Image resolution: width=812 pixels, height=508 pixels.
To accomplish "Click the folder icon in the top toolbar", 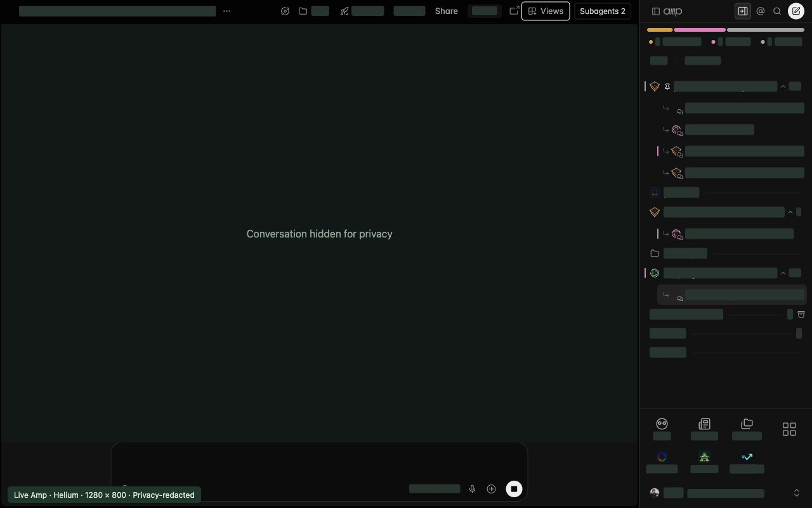I will pos(303,11).
